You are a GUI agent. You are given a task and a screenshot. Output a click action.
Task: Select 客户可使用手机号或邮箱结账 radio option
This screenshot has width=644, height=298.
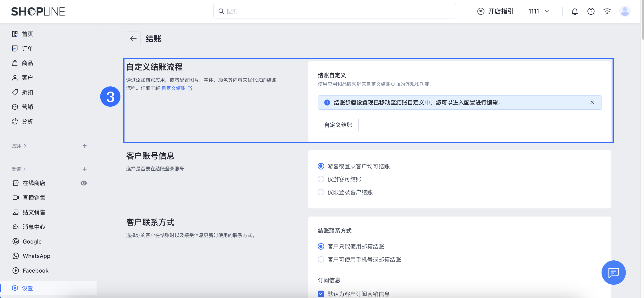pos(321,260)
